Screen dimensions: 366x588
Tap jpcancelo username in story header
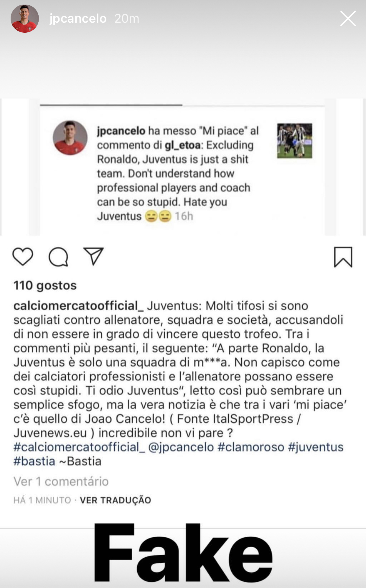point(78,19)
